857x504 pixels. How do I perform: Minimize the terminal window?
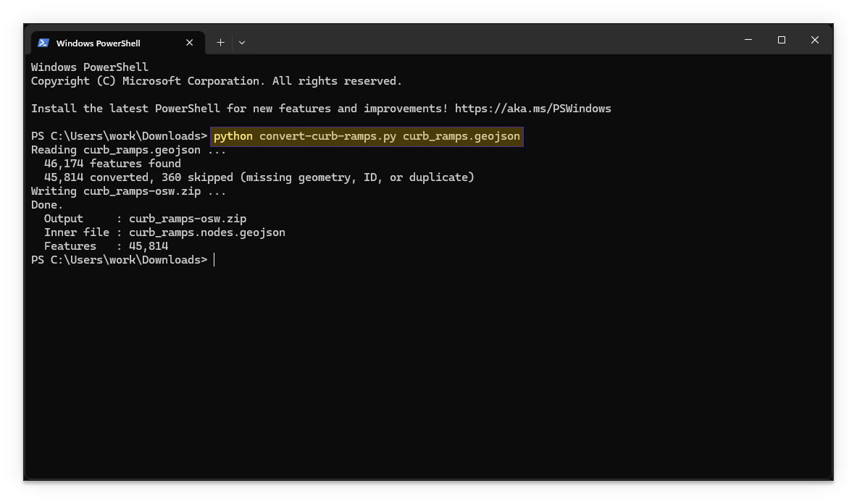click(748, 40)
